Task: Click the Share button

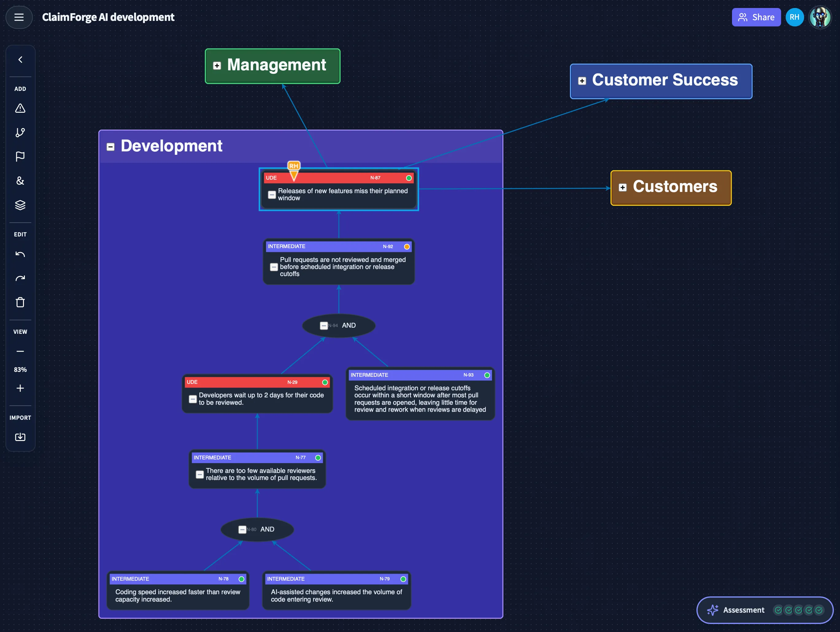Action: [756, 17]
